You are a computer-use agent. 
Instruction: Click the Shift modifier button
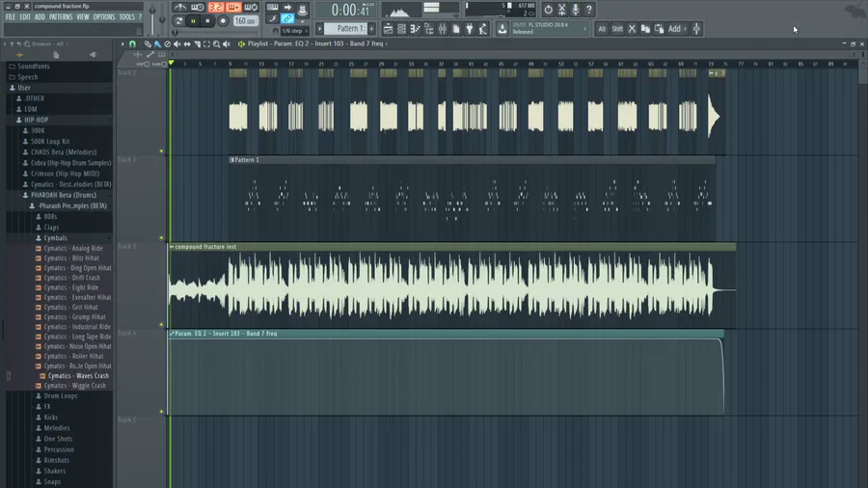[x=617, y=29]
